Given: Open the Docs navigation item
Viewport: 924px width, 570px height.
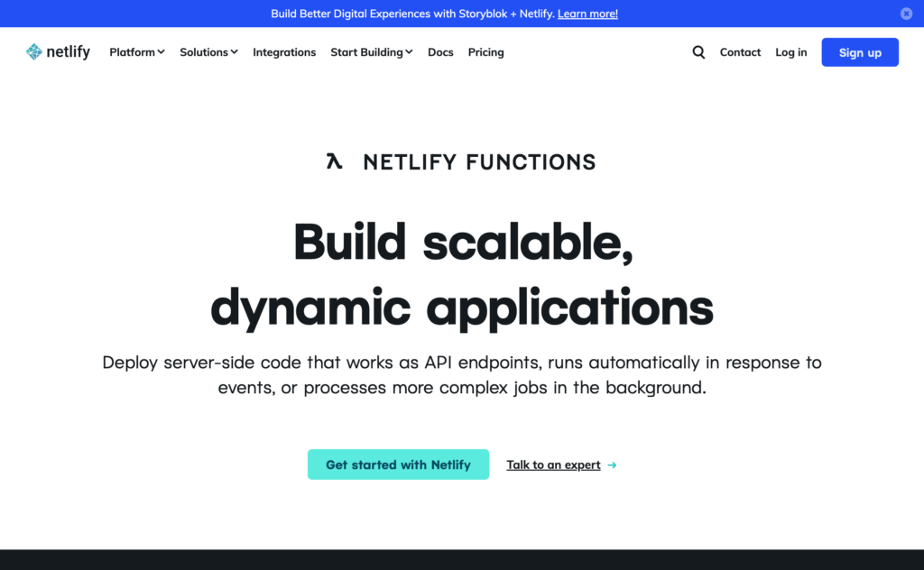Looking at the screenshot, I should [440, 52].
